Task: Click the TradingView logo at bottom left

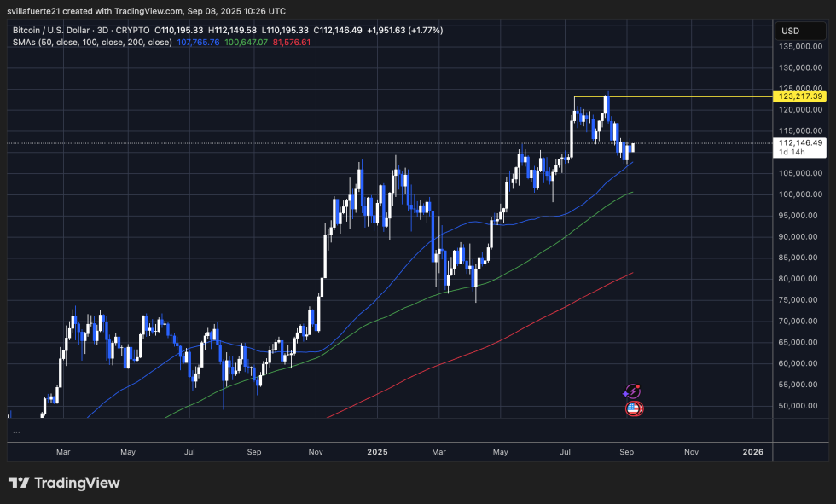Action: [64, 483]
